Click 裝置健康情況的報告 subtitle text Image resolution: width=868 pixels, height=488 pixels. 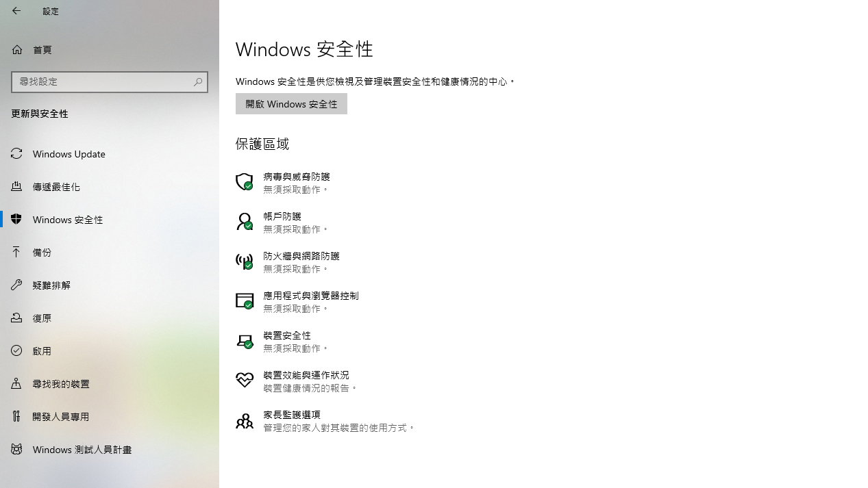click(310, 388)
